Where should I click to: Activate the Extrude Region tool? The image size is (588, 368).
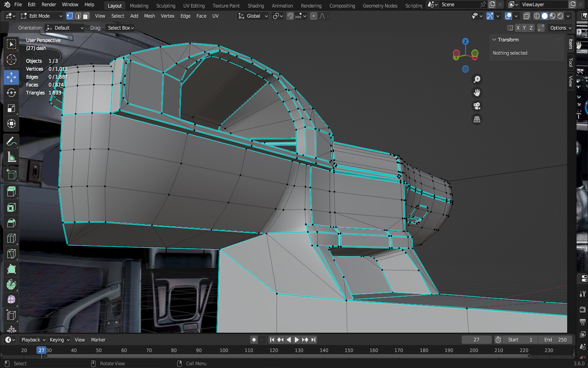click(x=11, y=191)
